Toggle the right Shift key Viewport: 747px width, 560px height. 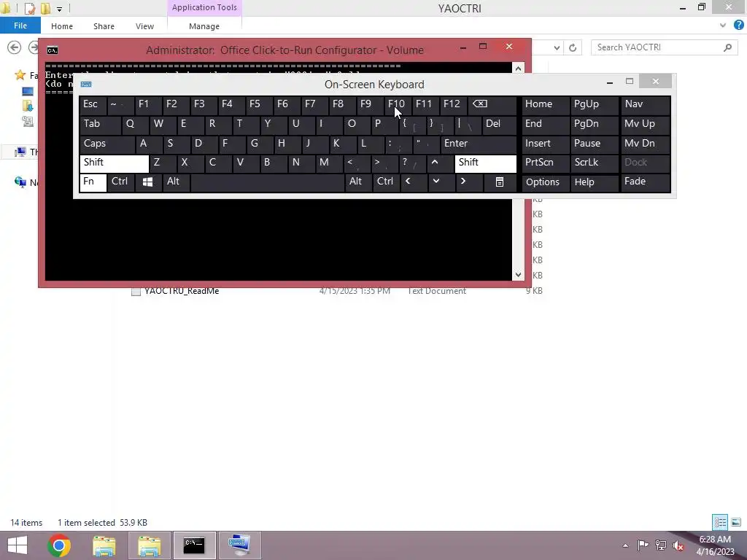[485, 163]
